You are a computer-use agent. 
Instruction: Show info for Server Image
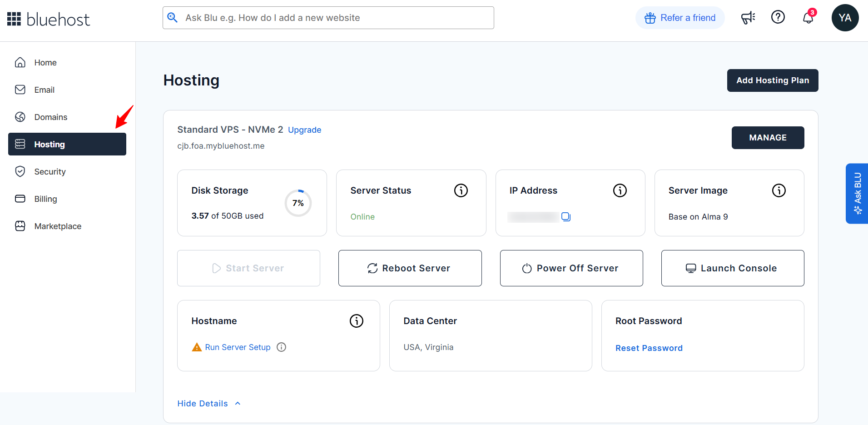coord(779,190)
